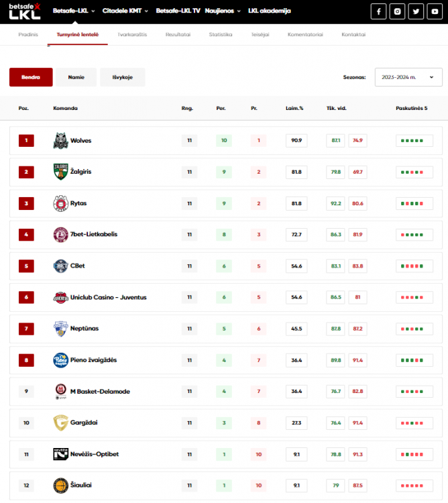
Task: Open the Statistika tab
Action: [221, 34]
